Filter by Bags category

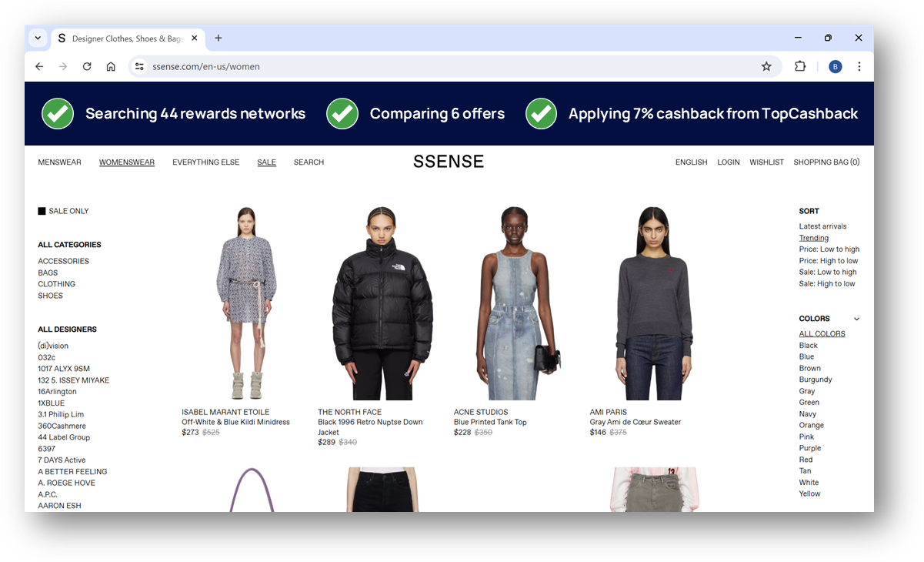pyautogui.click(x=48, y=273)
